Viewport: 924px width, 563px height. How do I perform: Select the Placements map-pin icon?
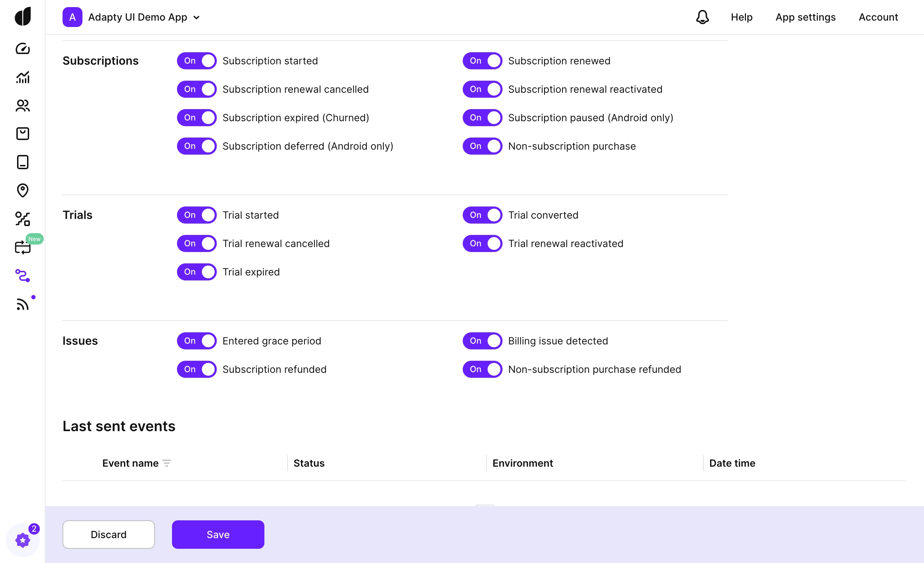click(x=22, y=191)
